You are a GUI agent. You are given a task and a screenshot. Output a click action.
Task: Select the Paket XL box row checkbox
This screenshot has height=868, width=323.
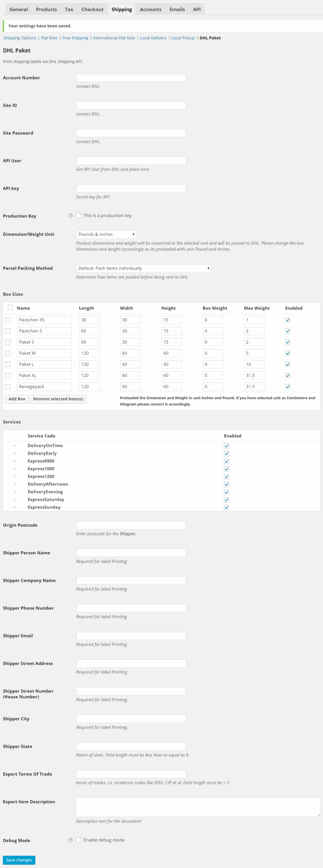[8, 376]
